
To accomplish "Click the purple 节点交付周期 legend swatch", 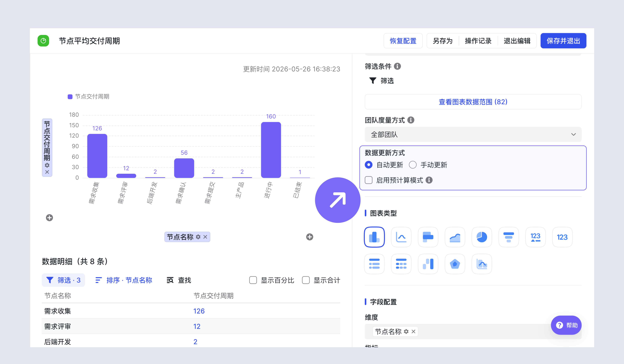I will tap(70, 97).
